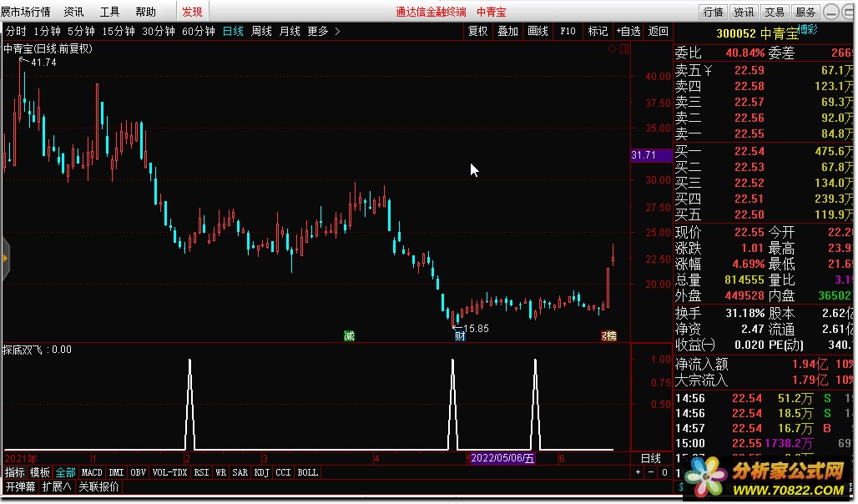Open the 画线 drawing tools
The width and height of the screenshot is (858, 504).
coord(538,32)
